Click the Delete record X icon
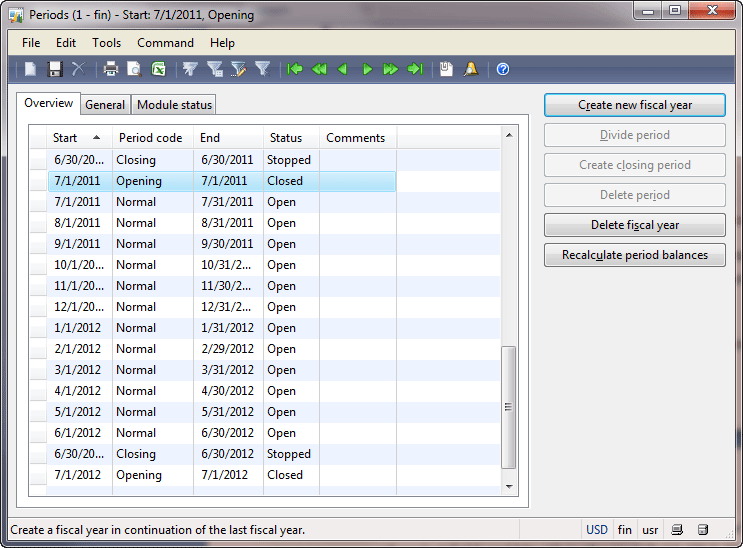743x548 pixels. pyautogui.click(x=78, y=69)
